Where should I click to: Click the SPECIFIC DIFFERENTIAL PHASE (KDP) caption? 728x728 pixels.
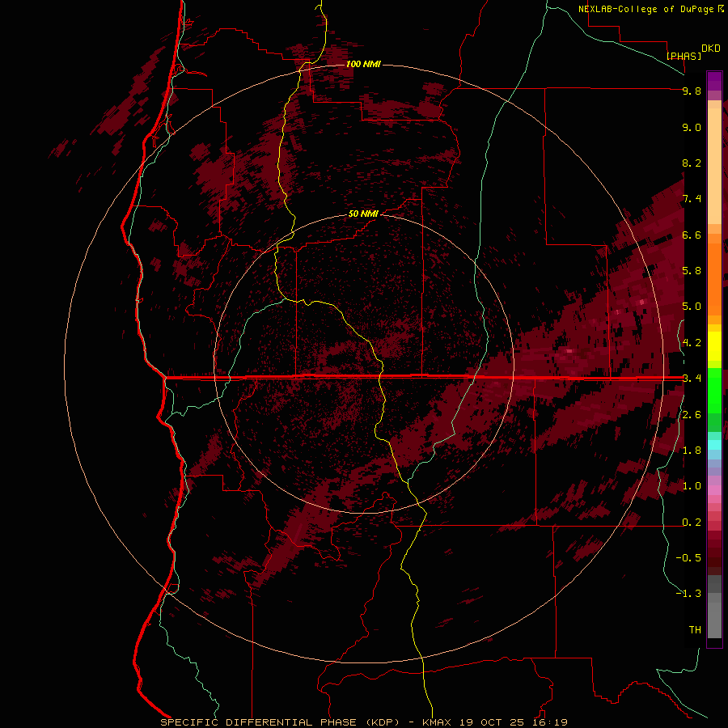coord(280,722)
